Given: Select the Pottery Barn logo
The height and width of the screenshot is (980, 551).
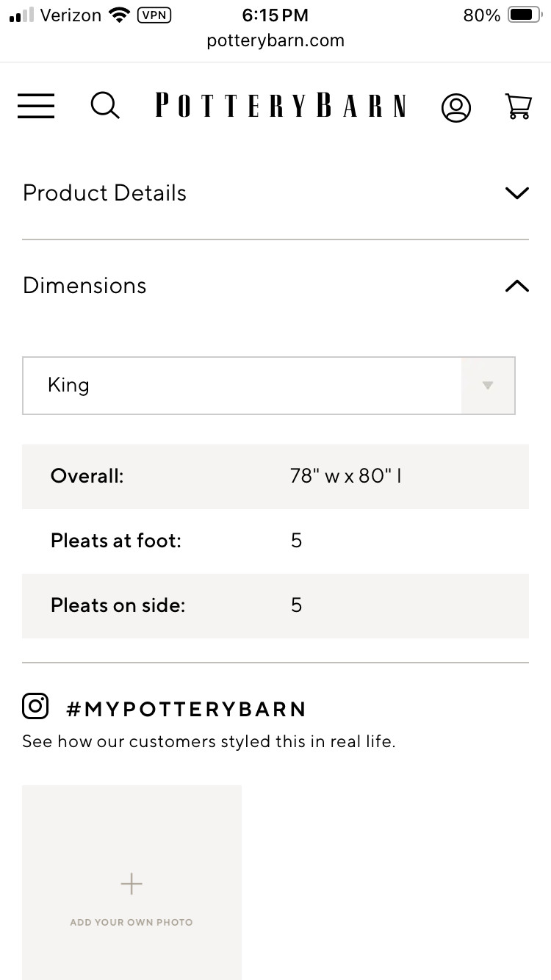Looking at the screenshot, I should 281,106.
